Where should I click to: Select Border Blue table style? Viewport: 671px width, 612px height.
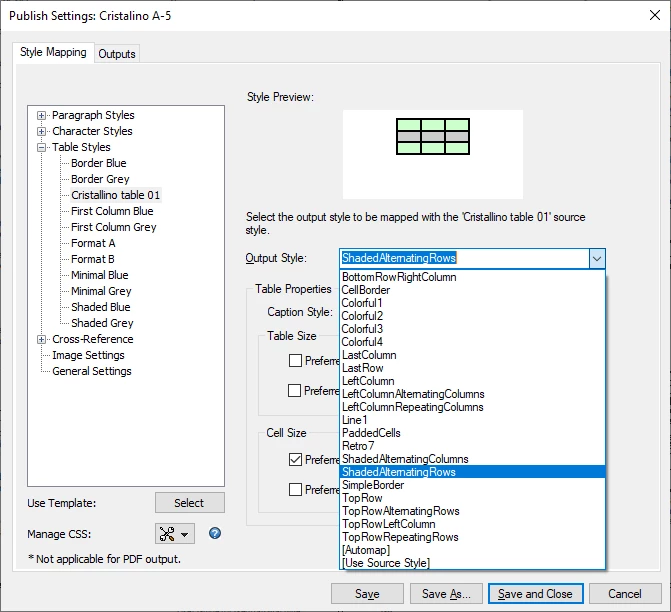point(98,163)
